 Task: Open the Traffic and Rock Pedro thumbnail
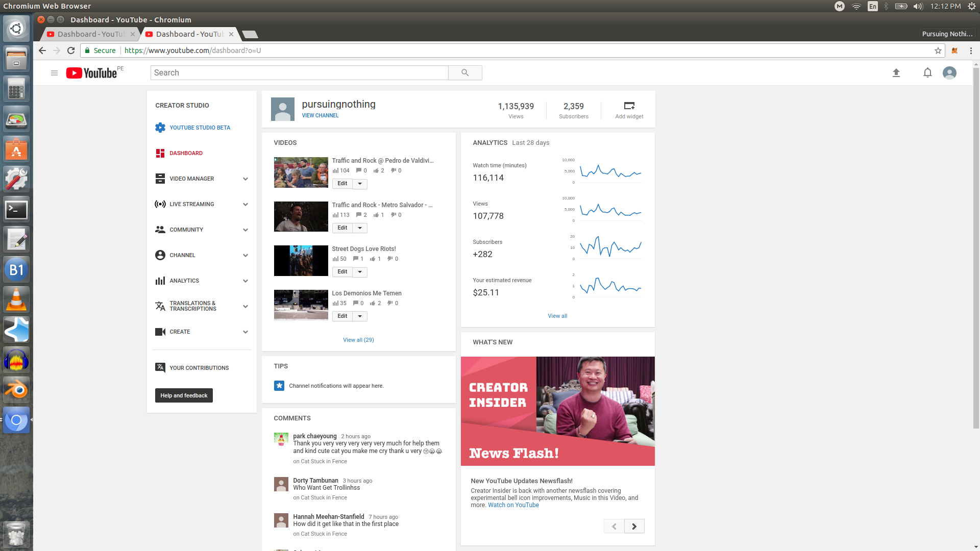(301, 172)
